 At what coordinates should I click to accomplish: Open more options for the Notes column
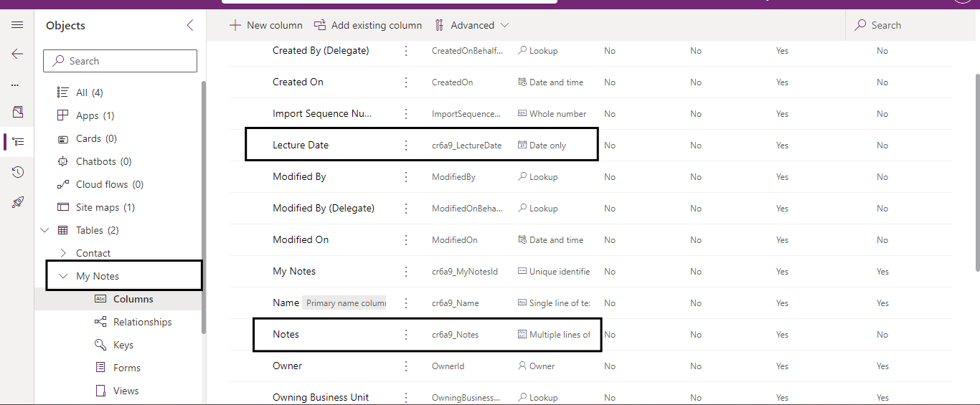click(x=406, y=335)
